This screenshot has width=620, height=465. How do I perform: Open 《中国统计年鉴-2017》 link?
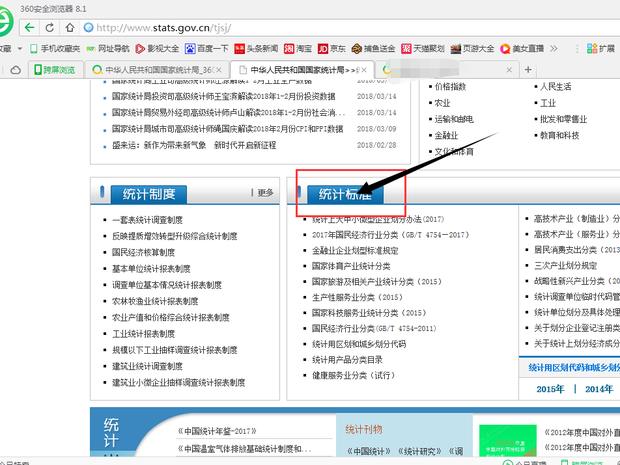coord(217,431)
